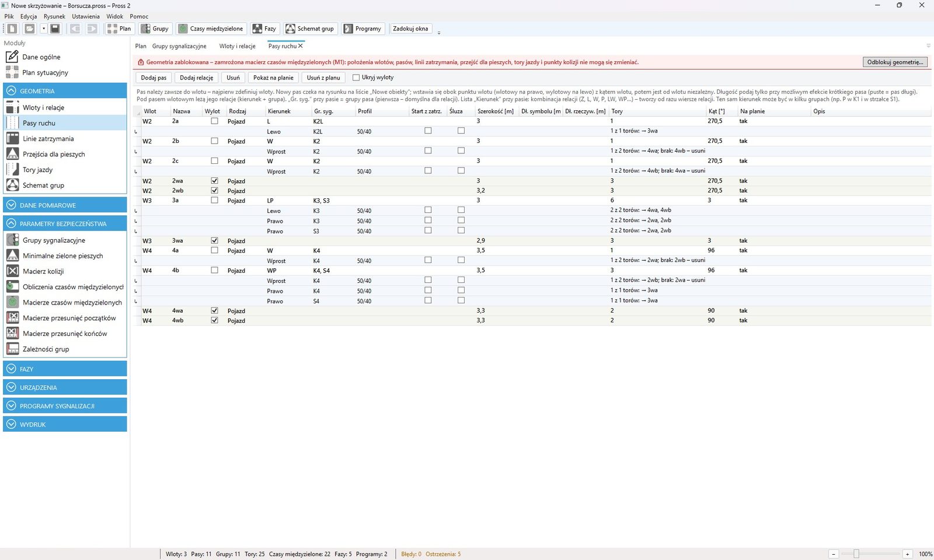Click the Fazy toolbar button
934x560 pixels.
click(x=265, y=29)
